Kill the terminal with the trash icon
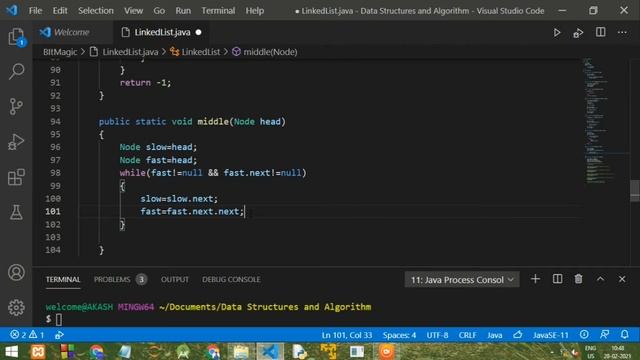The width and height of the screenshot is (640, 360). [578, 279]
